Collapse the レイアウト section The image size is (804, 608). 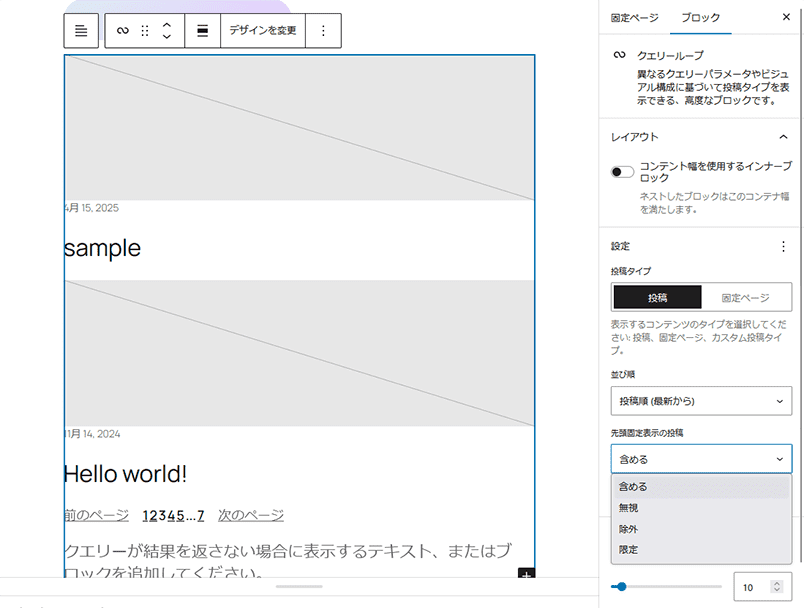(783, 137)
